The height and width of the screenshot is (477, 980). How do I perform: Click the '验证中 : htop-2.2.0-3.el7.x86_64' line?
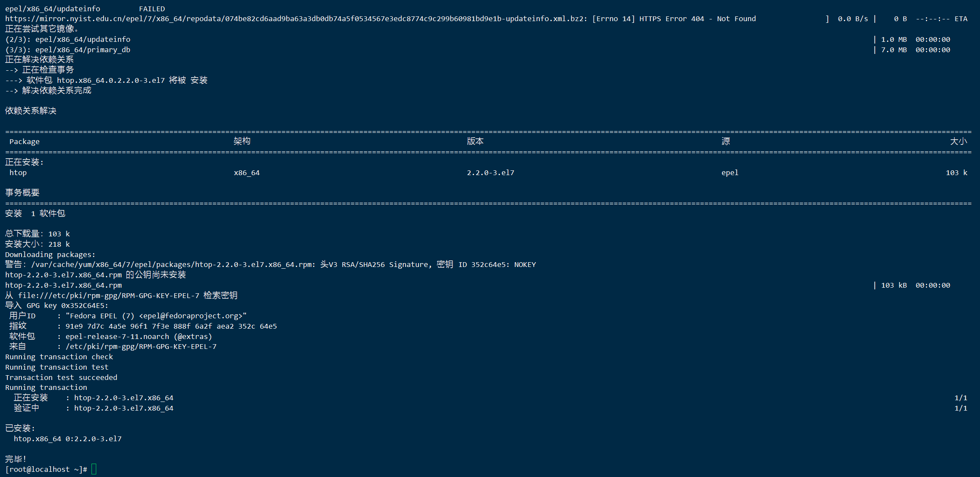[94, 408]
